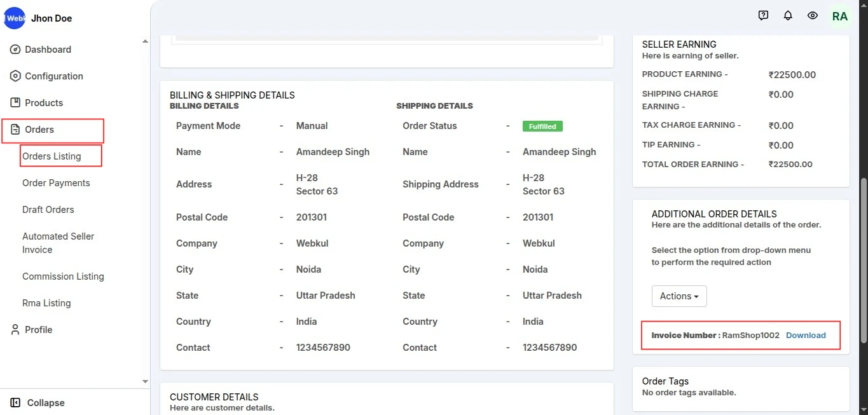Click the Orders document icon

(x=16, y=130)
